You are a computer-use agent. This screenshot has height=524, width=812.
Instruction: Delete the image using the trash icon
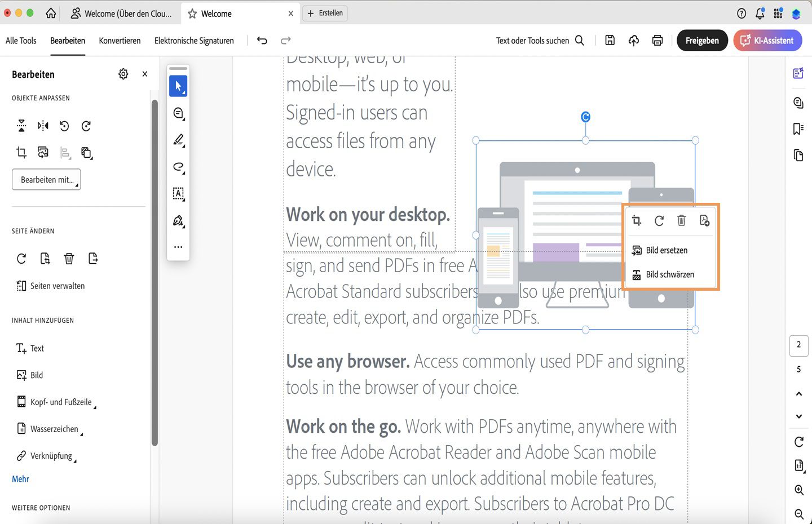pos(682,220)
